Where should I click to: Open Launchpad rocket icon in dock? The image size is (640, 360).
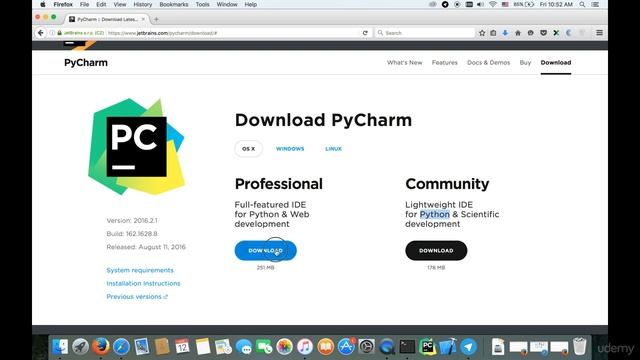tap(80, 347)
